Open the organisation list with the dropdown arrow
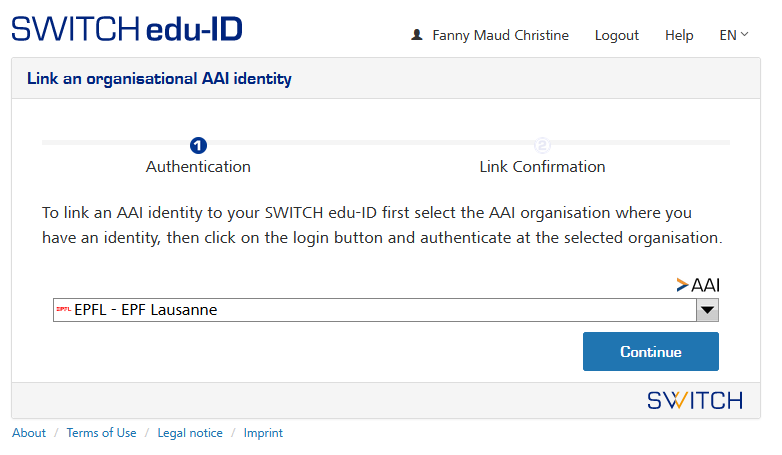Screen dimensions: 782x455 click(x=708, y=310)
